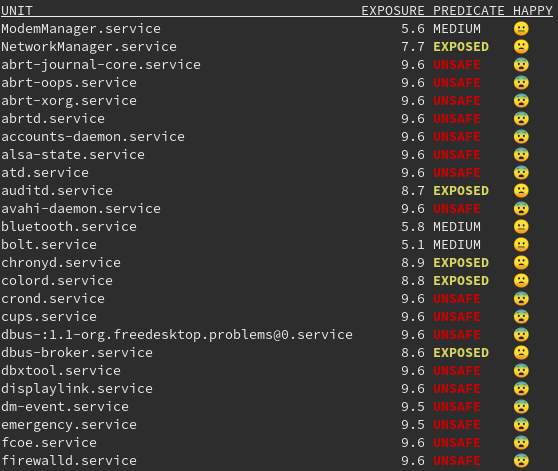The height and width of the screenshot is (471, 558).
Task: Click the fearful emoji for dbus-:1.1-org.freedesktop.problems@0.service
Action: 521,335
